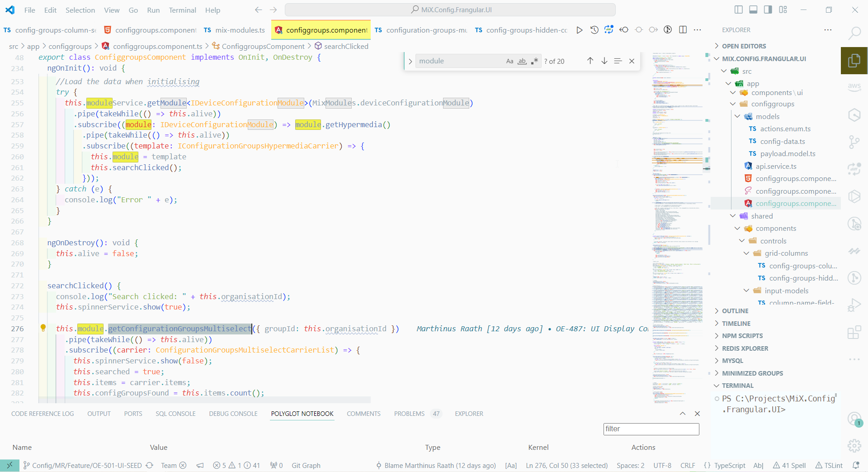Toggle Match Case in find widget
The width and height of the screenshot is (868, 472).
(x=509, y=61)
